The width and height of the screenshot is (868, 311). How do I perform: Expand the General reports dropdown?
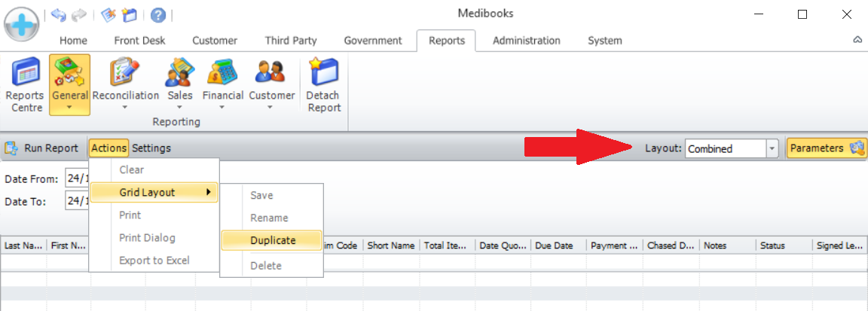[x=69, y=108]
